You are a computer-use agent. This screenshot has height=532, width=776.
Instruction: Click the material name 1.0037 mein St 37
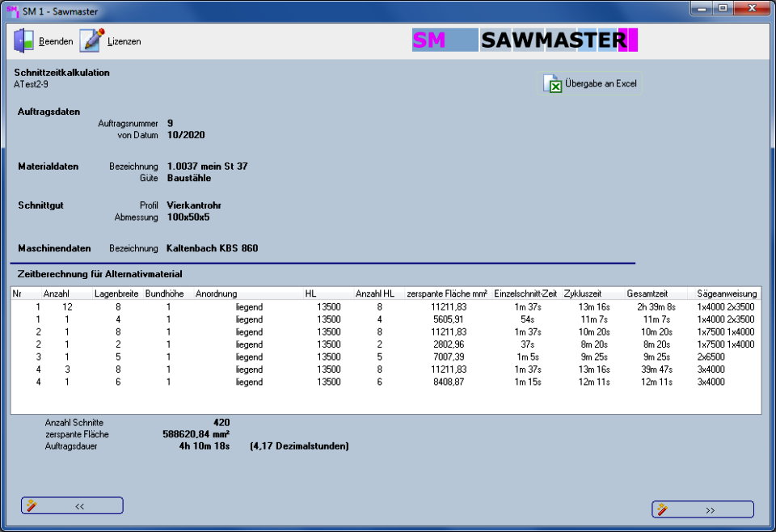(208, 167)
